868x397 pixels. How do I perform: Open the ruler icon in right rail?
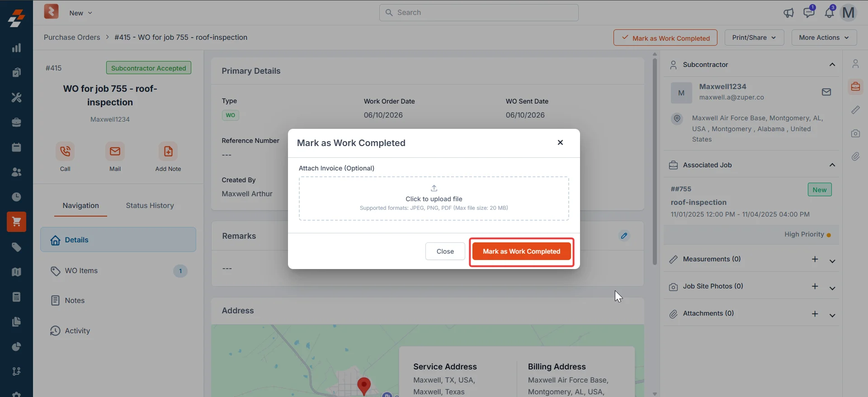pos(855,110)
